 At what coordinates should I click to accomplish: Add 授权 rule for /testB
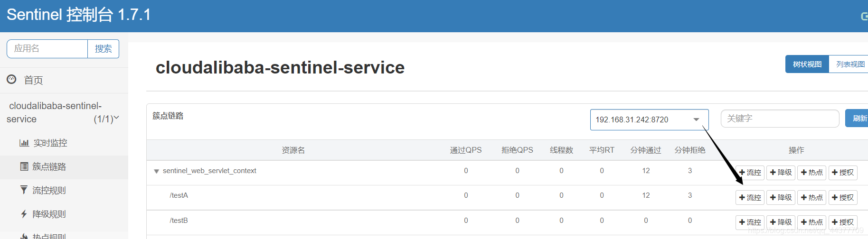[842, 222]
